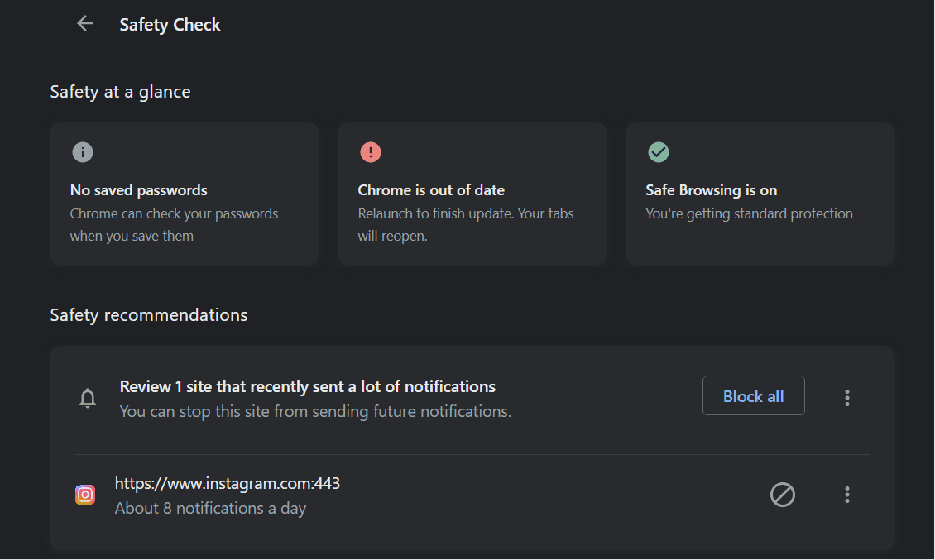Click the notification bell icon
935x560 pixels.
(88, 398)
